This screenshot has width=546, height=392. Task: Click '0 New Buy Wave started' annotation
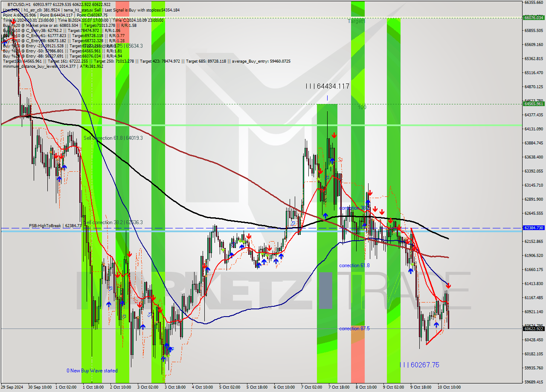tap(92, 371)
